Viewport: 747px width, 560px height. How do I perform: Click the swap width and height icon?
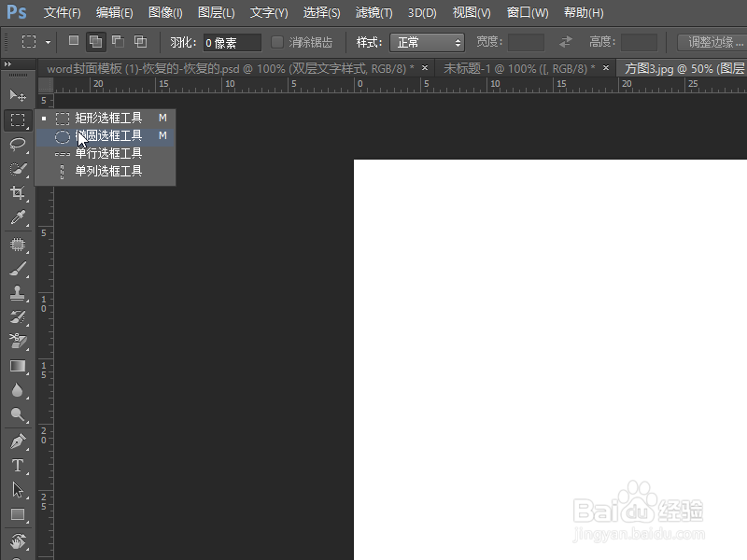point(566,42)
